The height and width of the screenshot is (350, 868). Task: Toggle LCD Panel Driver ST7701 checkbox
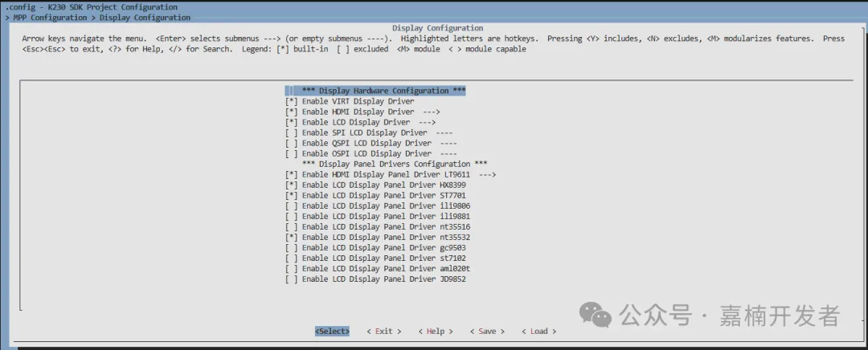pos(292,197)
